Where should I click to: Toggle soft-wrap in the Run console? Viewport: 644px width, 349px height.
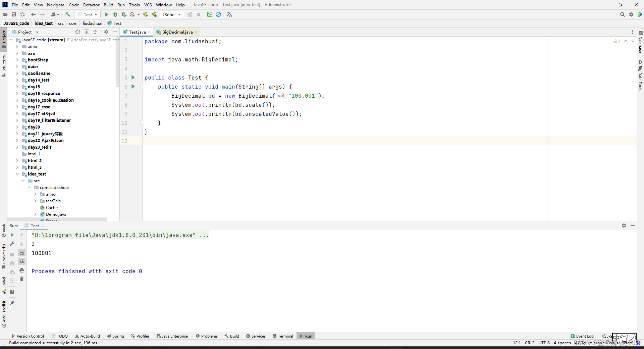(x=22, y=253)
